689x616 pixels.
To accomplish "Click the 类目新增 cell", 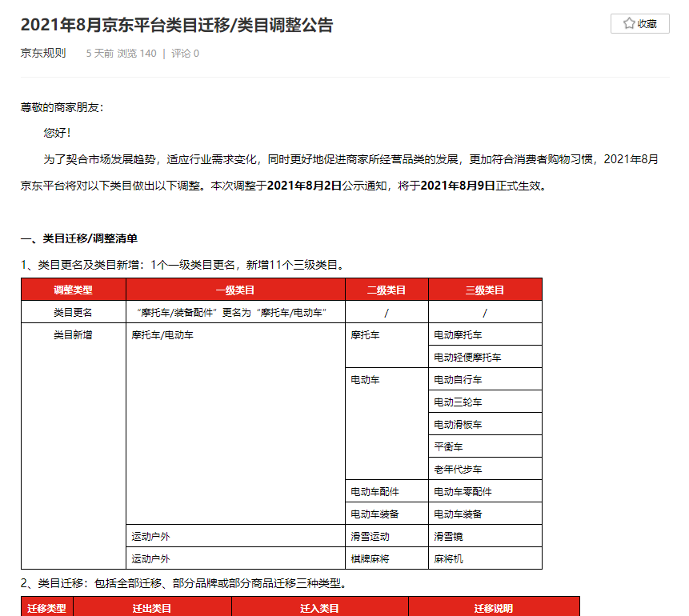I will pos(74,446).
